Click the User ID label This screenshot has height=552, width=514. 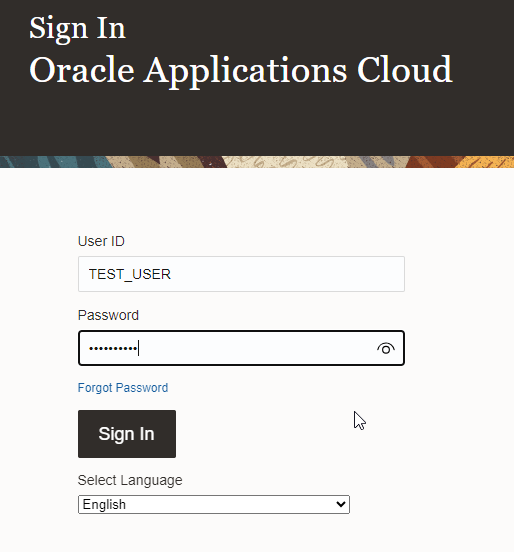[101, 241]
